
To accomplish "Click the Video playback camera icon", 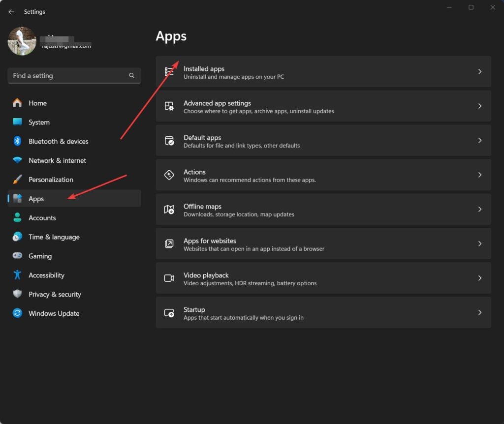I will coord(169,278).
